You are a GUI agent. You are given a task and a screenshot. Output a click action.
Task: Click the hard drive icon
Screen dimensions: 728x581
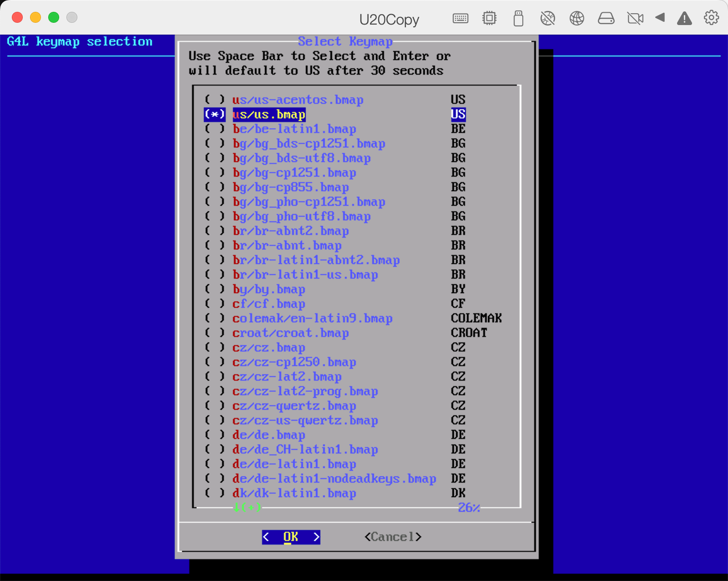tap(606, 18)
